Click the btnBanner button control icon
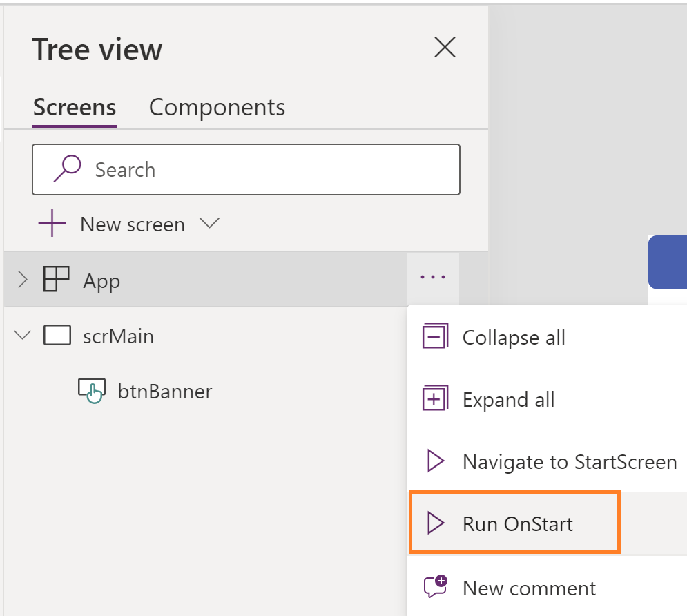687x616 pixels. pyautogui.click(x=91, y=392)
